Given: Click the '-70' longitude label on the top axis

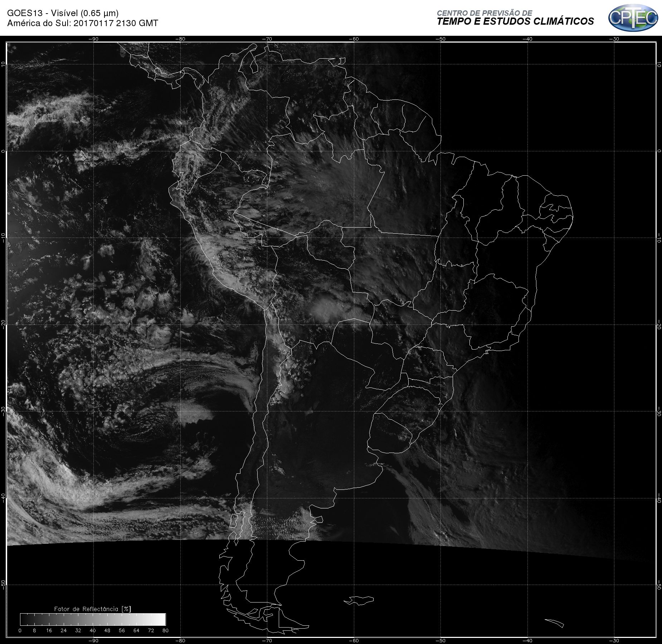Looking at the screenshot, I should click(267, 39).
